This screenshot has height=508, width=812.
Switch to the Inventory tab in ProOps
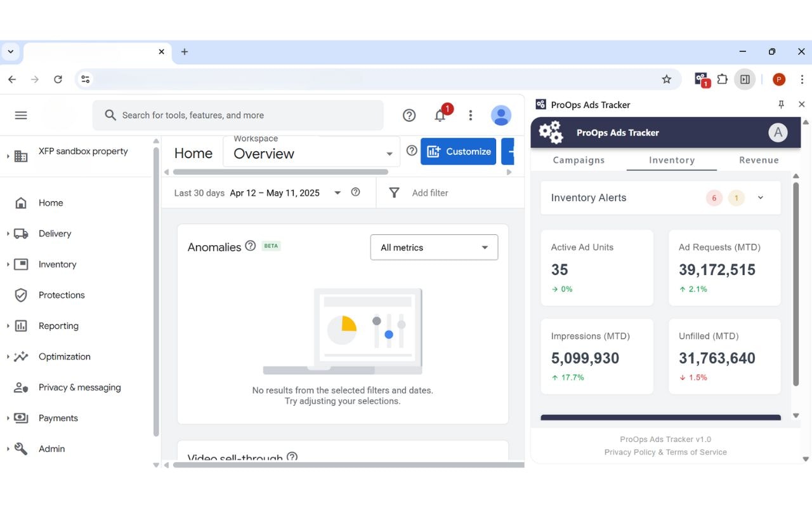pos(672,160)
